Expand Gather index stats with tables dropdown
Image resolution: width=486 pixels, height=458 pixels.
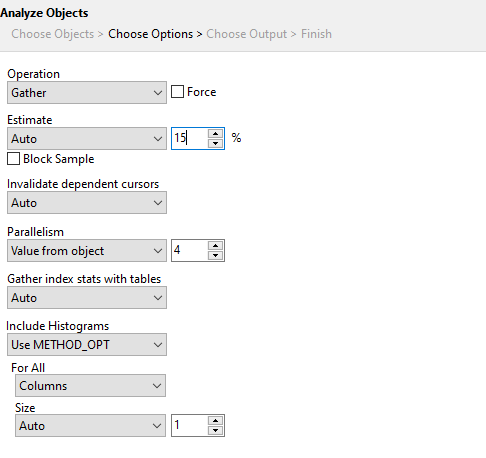pos(87,297)
